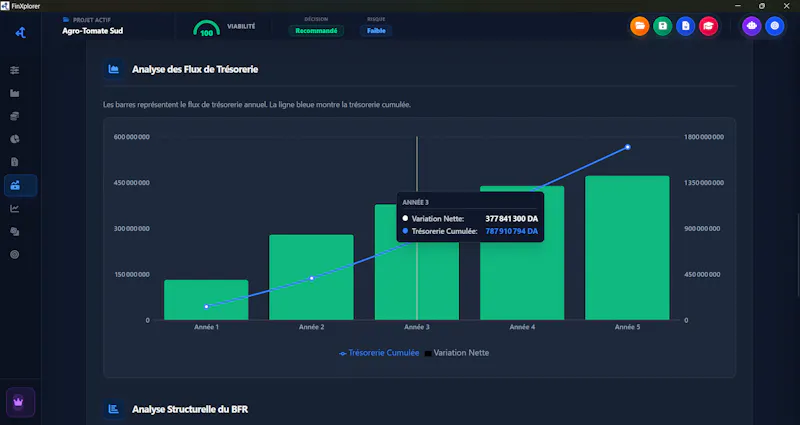The height and width of the screenshot is (425, 800).
Task: Open the pie chart sidebar icon
Action: point(15,139)
